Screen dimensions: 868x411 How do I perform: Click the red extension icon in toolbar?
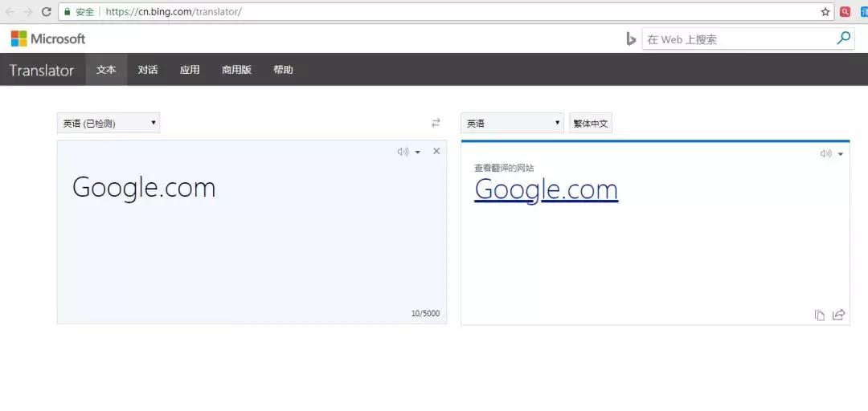pyautogui.click(x=845, y=11)
